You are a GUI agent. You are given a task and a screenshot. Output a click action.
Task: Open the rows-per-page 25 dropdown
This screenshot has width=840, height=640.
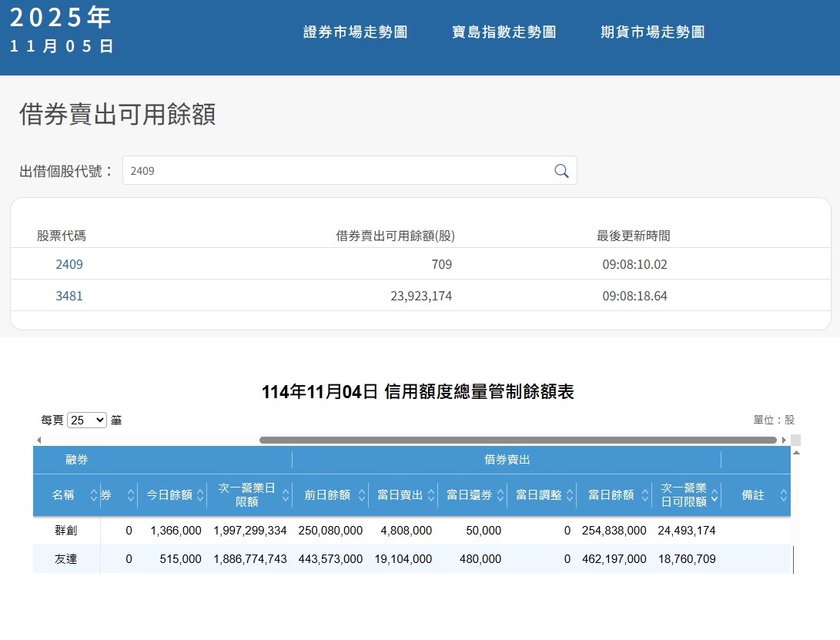point(87,421)
